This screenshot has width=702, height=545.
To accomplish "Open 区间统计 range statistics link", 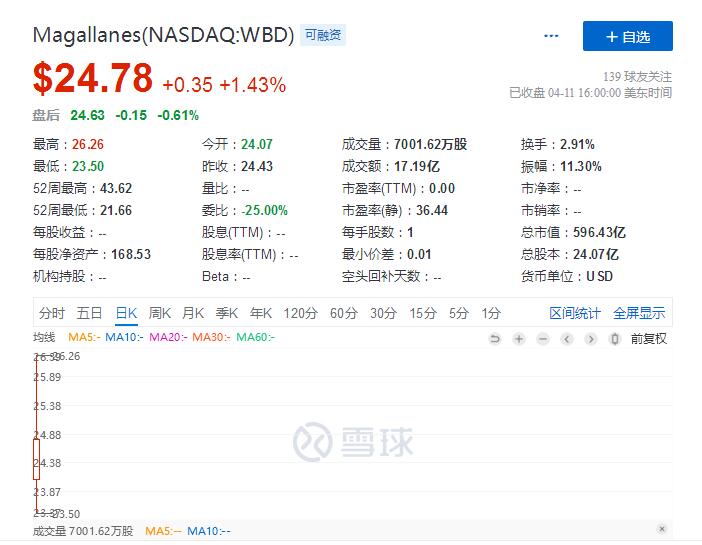I will [575, 313].
